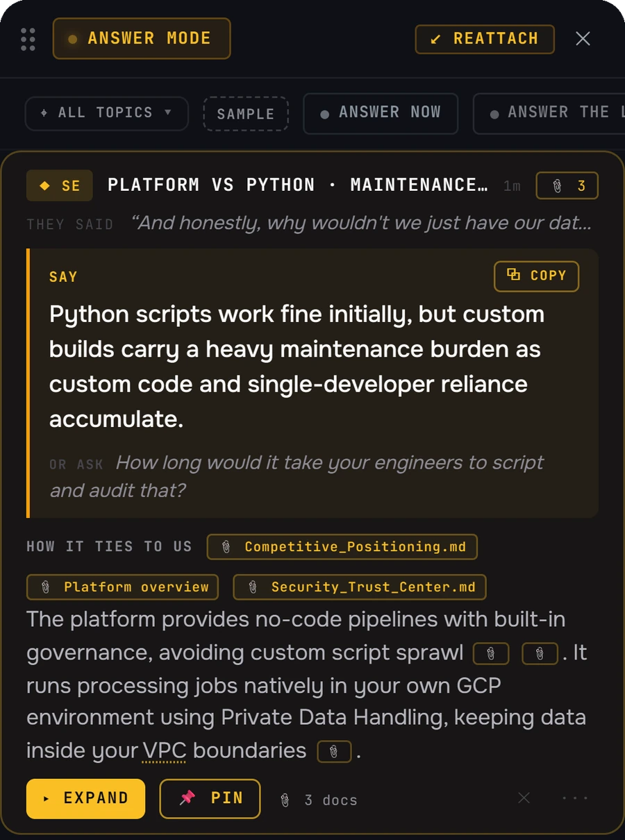Click the suggested answer about Python scripts
Screen dimensions: 625x840
(297, 367)
